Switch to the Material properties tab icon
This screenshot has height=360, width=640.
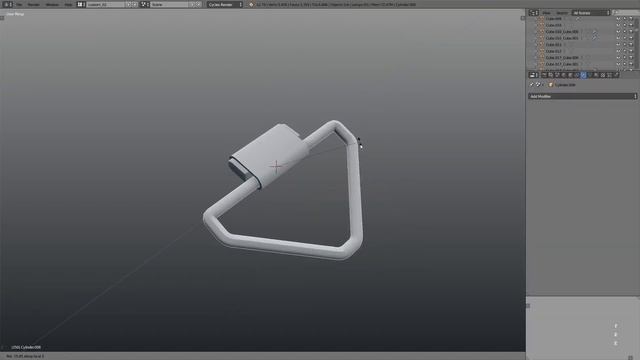point(596,75)
